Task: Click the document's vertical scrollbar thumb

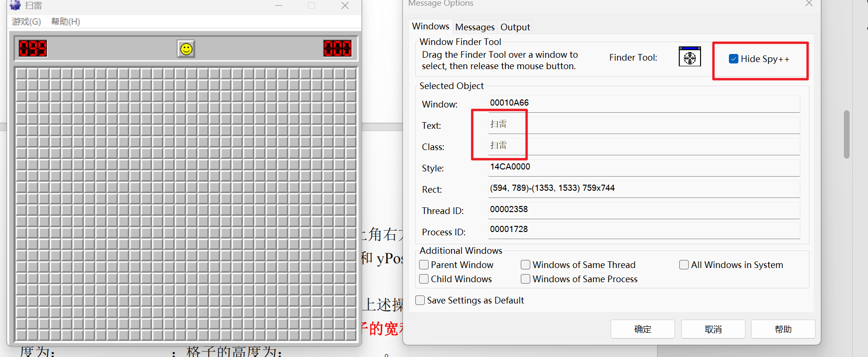Action: click(x=847, y=134)
